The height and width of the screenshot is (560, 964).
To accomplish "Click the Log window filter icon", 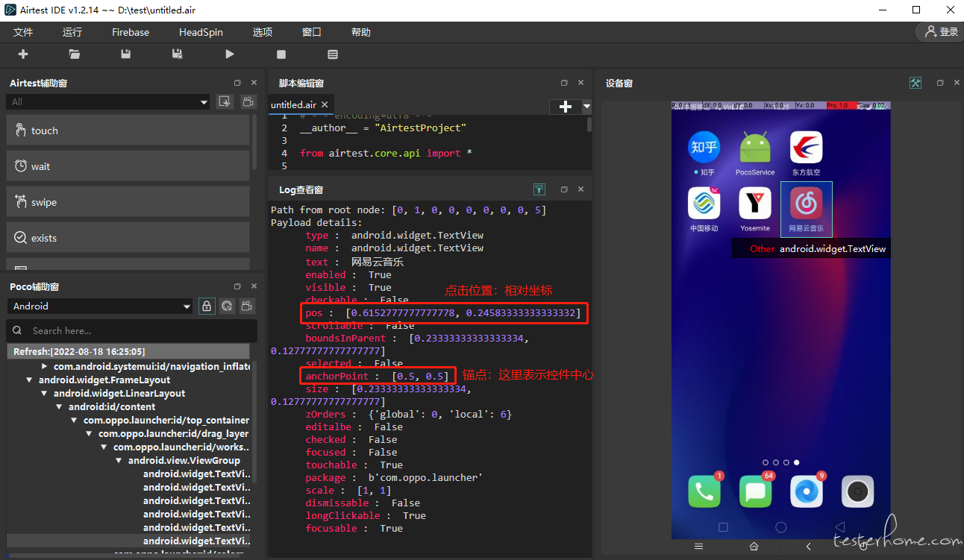I will coord(539,189).
